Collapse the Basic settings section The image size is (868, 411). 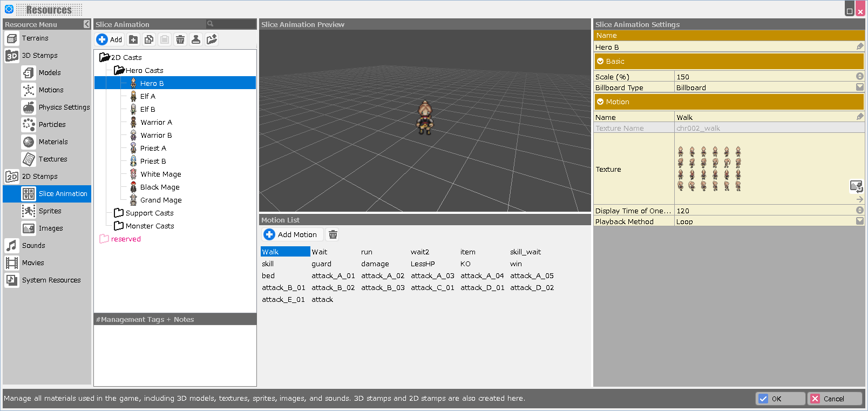600,62
